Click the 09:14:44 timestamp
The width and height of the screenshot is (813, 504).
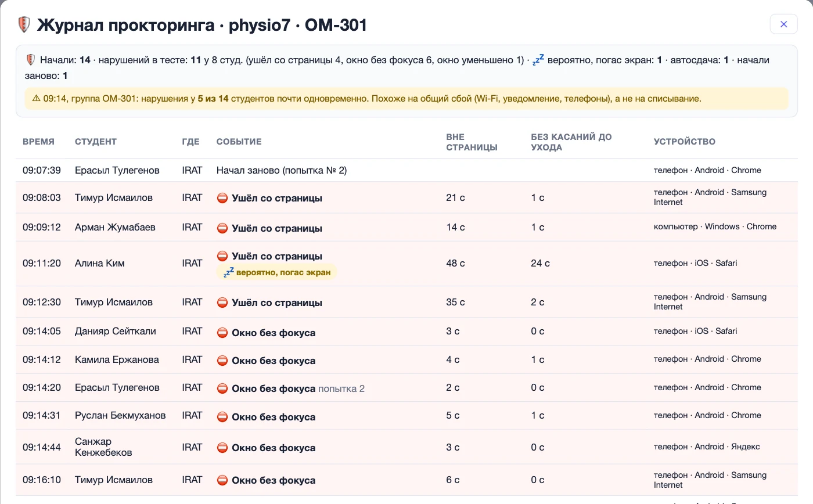click(x=42, y=447)
